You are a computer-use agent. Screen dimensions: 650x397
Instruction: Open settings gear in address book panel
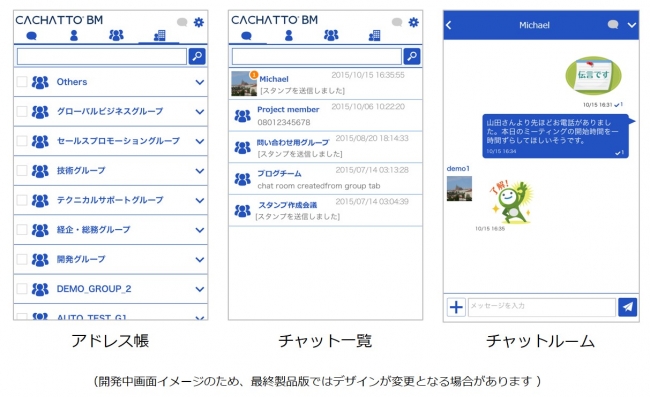tap(199, 22)
